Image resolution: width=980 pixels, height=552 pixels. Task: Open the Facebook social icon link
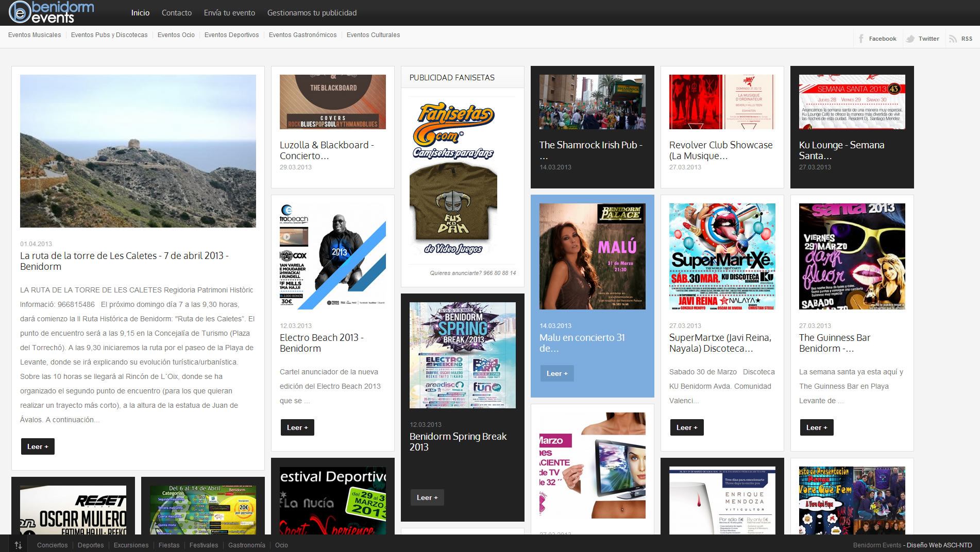[861, 39]
